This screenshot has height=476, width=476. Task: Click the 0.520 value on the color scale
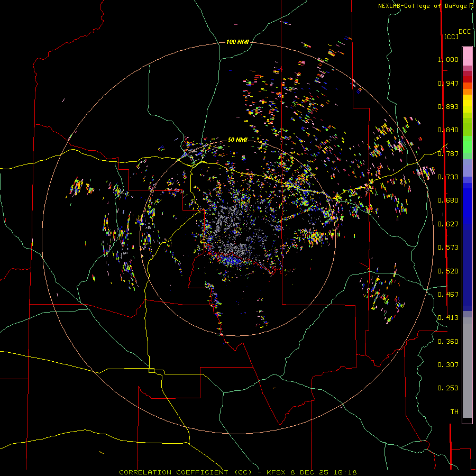coord(448,271)
